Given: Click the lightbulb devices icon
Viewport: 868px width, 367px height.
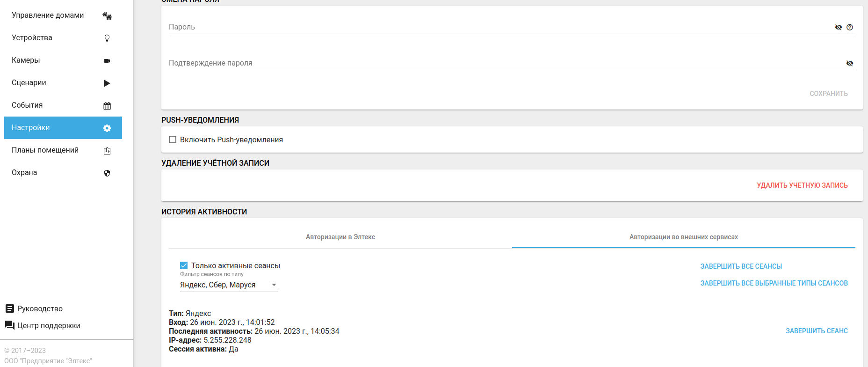Looking at the screenshot, I should (107, 38).
